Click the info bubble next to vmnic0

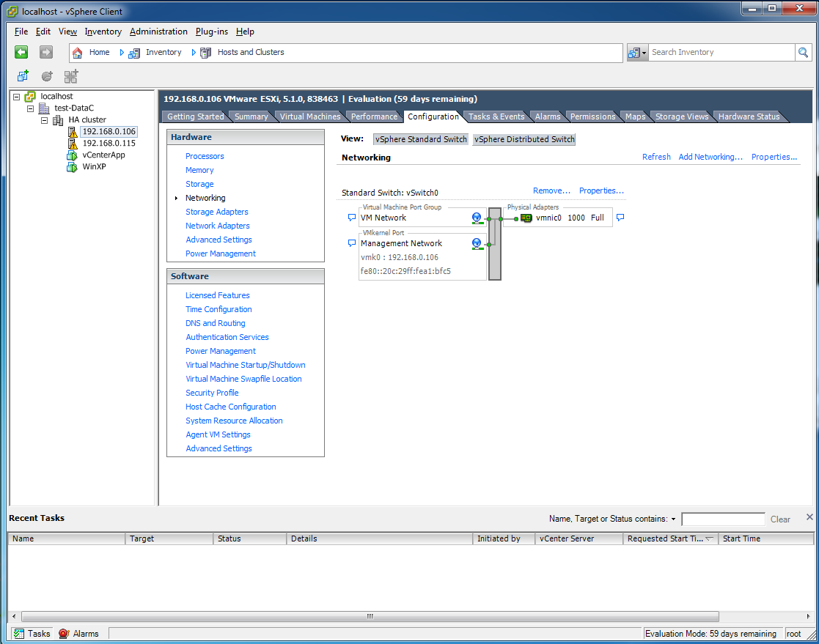(620, 218)
